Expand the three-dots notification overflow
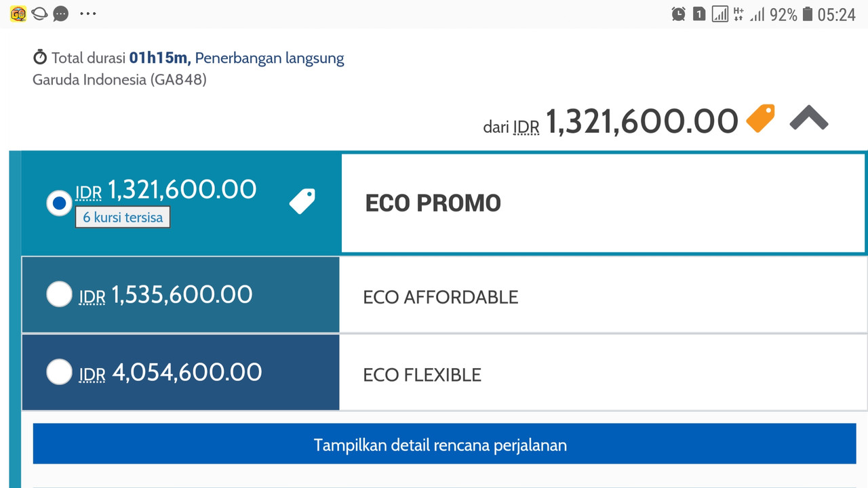Viewport: 868px width, 488px height. [x=88, y=14]
